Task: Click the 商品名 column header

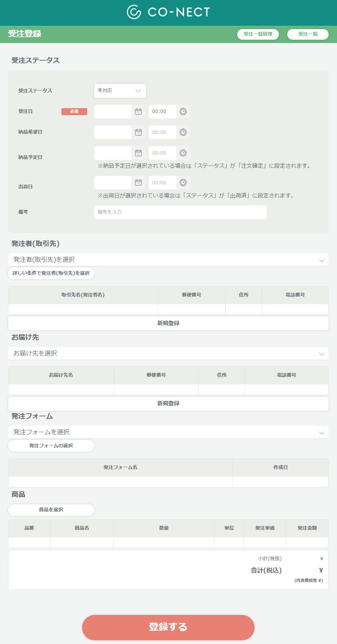Action: (x=82, y=528)
